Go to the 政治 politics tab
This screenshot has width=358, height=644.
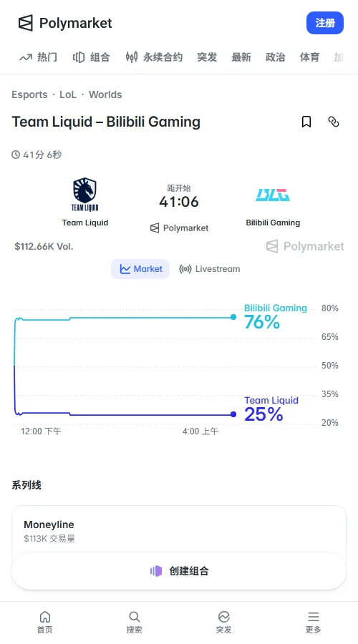pyautogui.click(x=276, y=57)
